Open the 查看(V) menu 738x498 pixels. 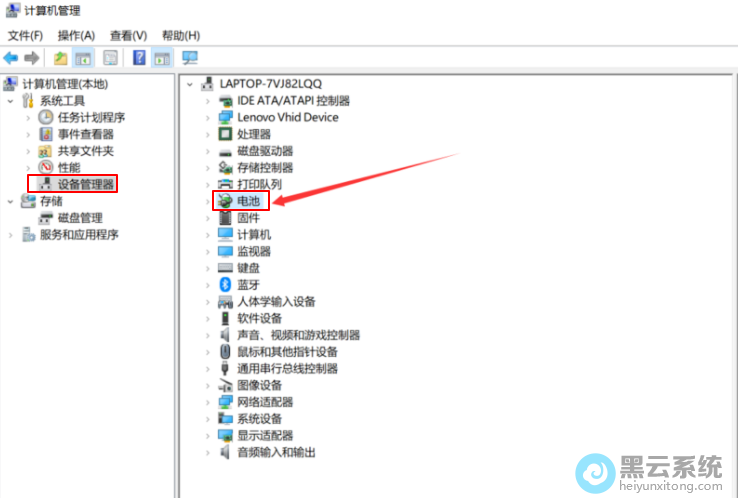pyautogui.click(x=128, y=36)
